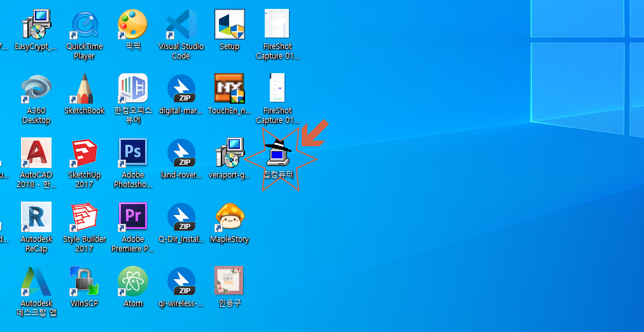Launch AutoCAD 2018 shortcut
The image size is (644, 332).
pyautogui.click(x=36, y=153)
